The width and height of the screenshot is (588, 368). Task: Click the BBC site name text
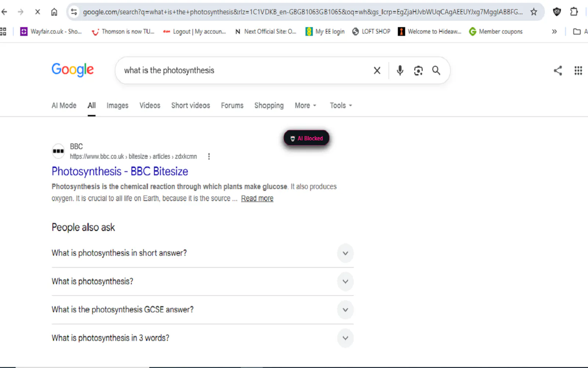[76, 146]
